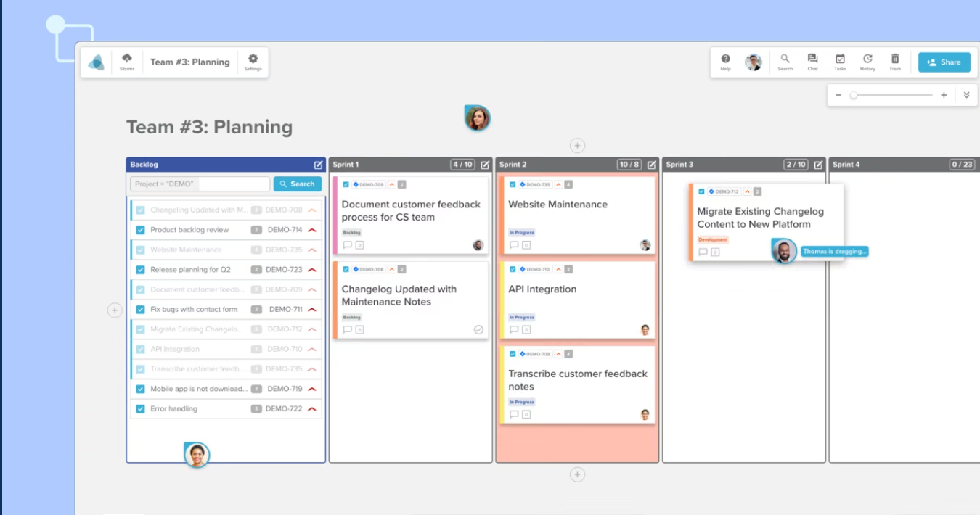Add section with plus above the columns

577,146
